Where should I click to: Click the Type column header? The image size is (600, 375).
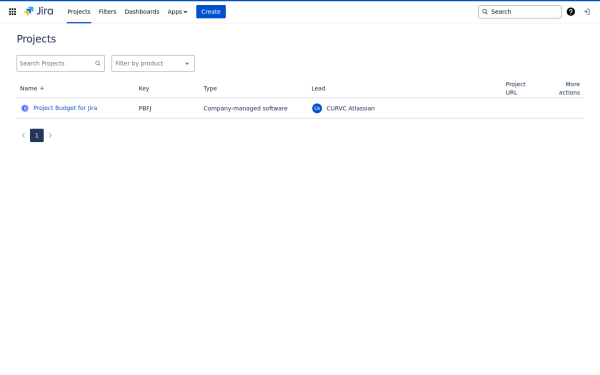(x=210, y=88)
